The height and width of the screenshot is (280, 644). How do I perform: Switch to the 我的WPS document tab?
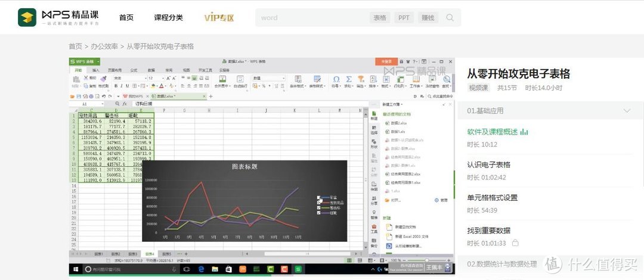[x=134, y=96]
